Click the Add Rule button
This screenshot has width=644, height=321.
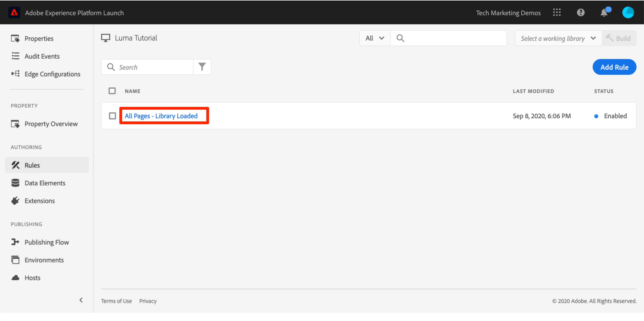(x=614, y=67)
